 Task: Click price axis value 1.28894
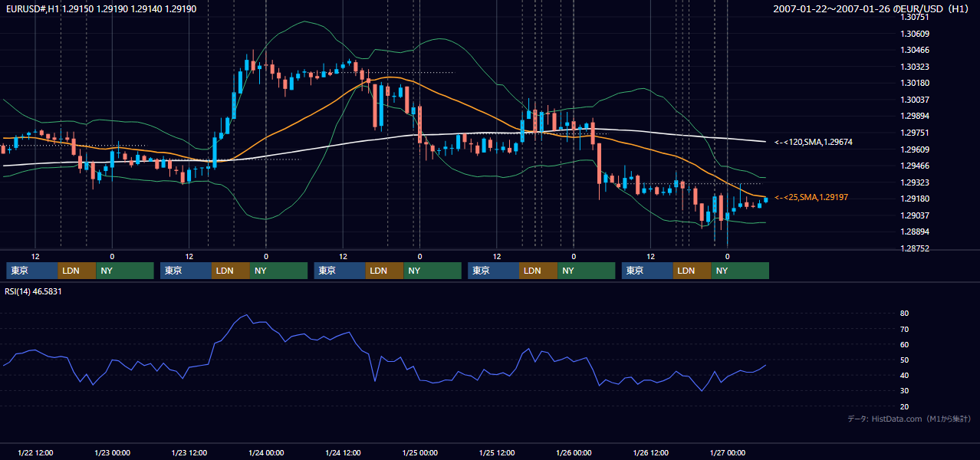pyautogui.click(x=916, y=232)
